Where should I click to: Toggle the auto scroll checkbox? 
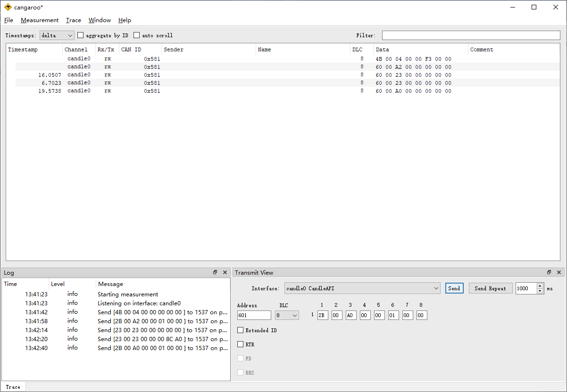coord(153,35)
